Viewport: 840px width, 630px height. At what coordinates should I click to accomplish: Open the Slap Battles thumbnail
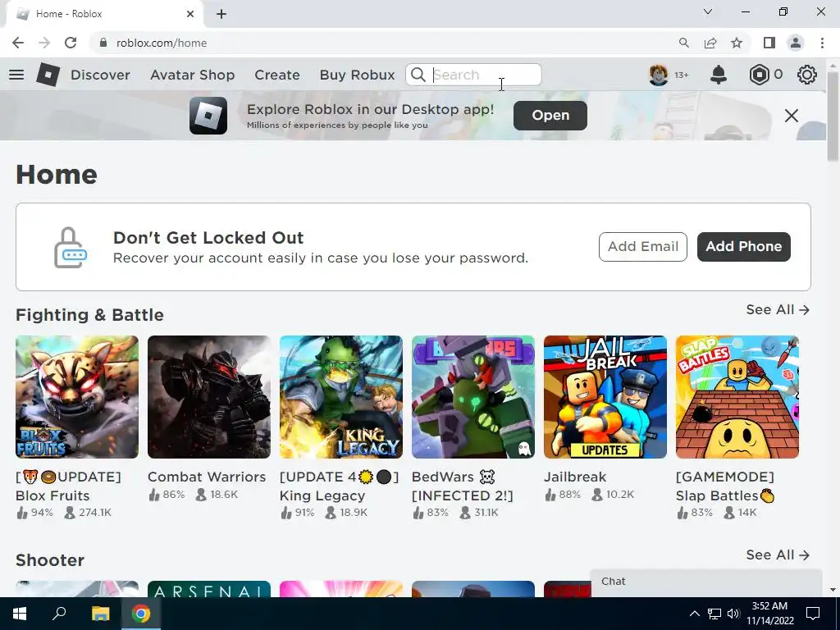click(x=737, y=397)
